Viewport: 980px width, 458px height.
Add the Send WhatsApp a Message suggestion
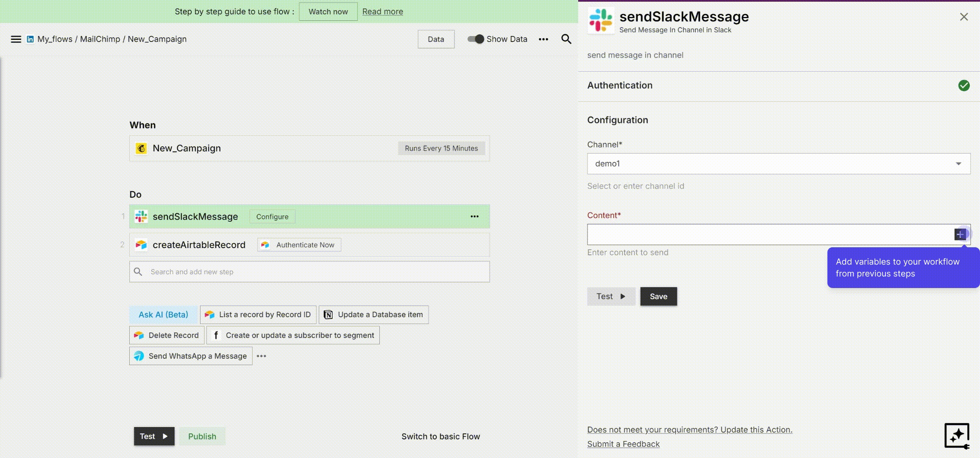pos(191,356)
